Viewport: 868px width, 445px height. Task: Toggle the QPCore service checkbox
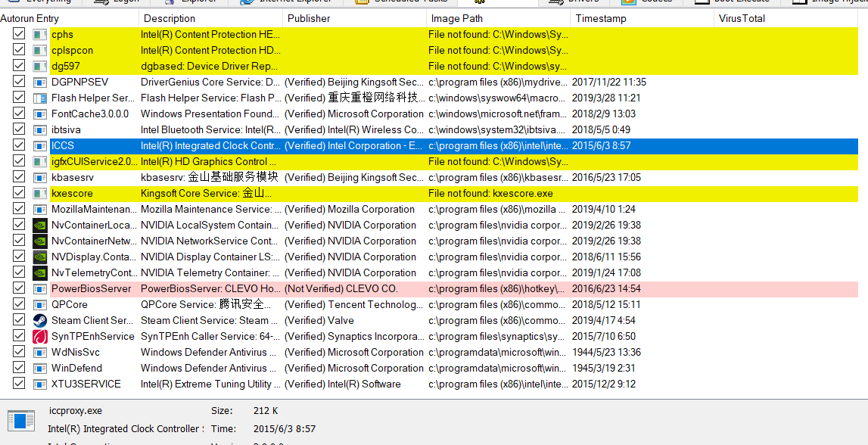click(19, 304)
